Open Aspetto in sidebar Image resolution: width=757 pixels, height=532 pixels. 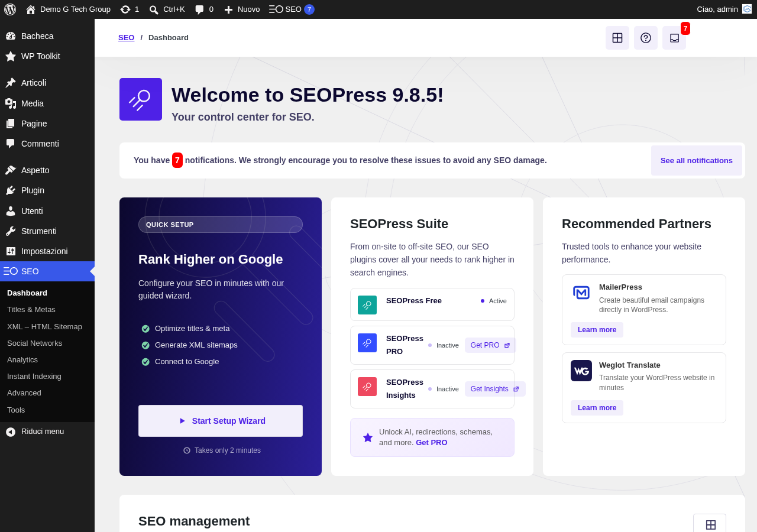(47, 170)
